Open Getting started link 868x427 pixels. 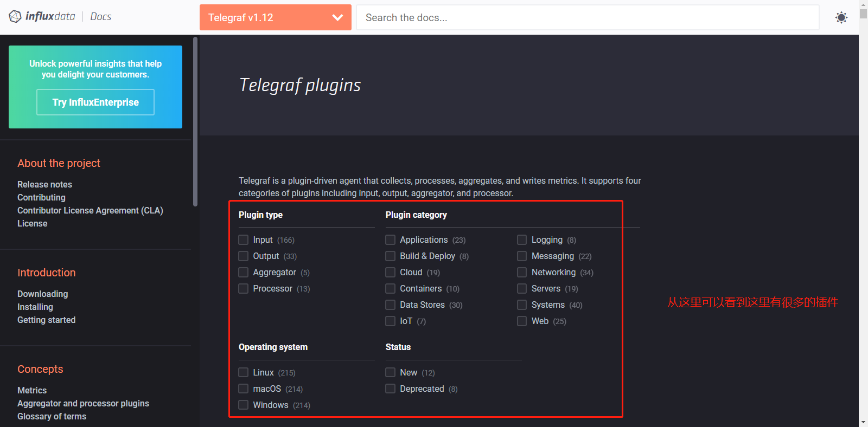tap(46, 320)
